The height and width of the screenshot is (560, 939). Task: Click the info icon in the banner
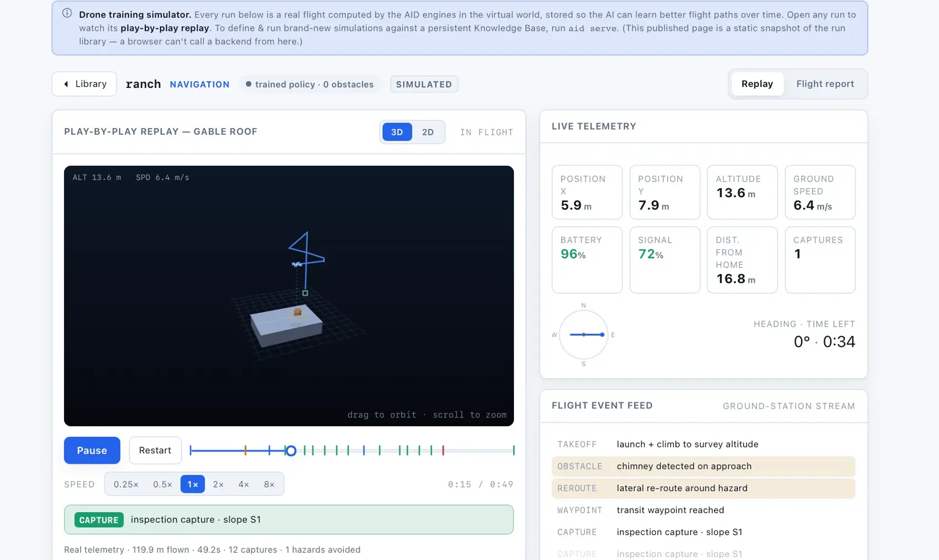tap(67, 13)
